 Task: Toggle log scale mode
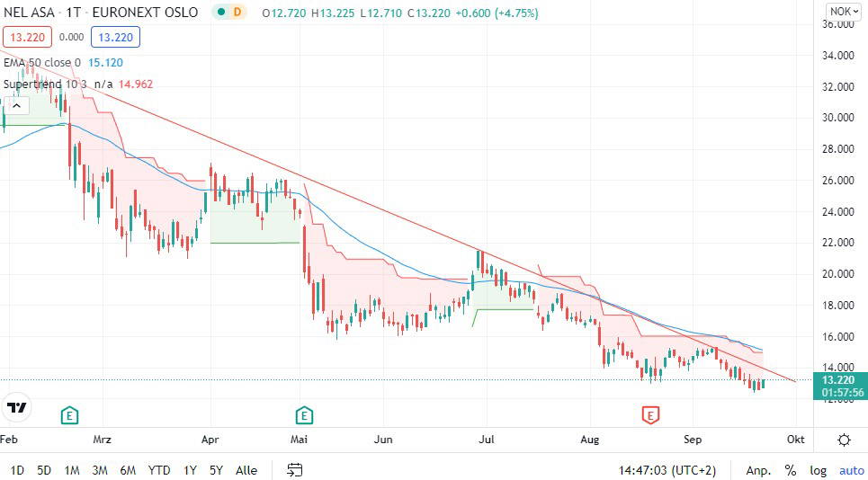tap(819, 471)
